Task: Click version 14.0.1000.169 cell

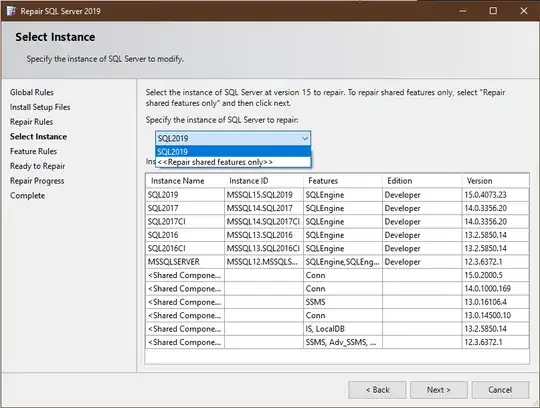Action: coord(495,289)
